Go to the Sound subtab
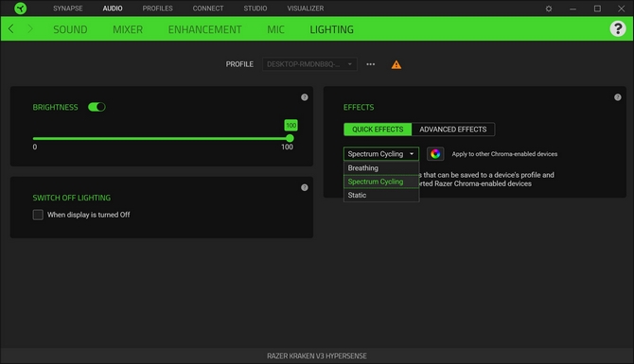The width and height of the screenshot is (634, 364). click(x=70, y=29)
